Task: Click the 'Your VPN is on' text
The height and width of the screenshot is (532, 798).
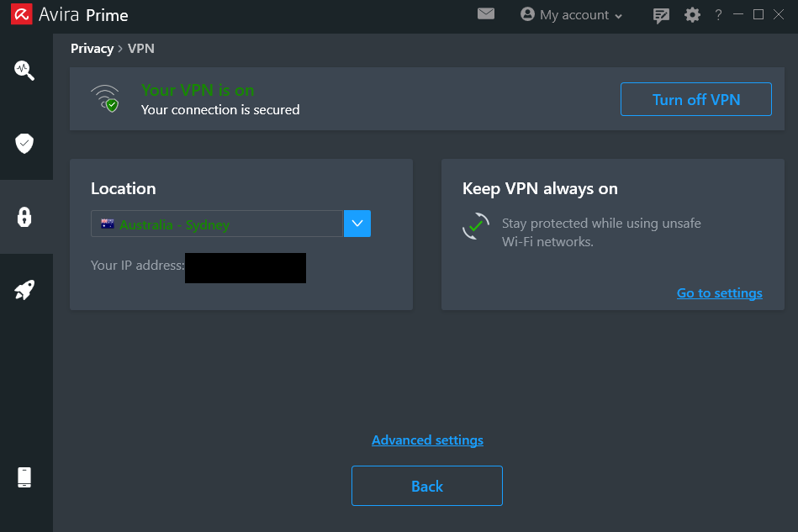Action: (198, 90)
